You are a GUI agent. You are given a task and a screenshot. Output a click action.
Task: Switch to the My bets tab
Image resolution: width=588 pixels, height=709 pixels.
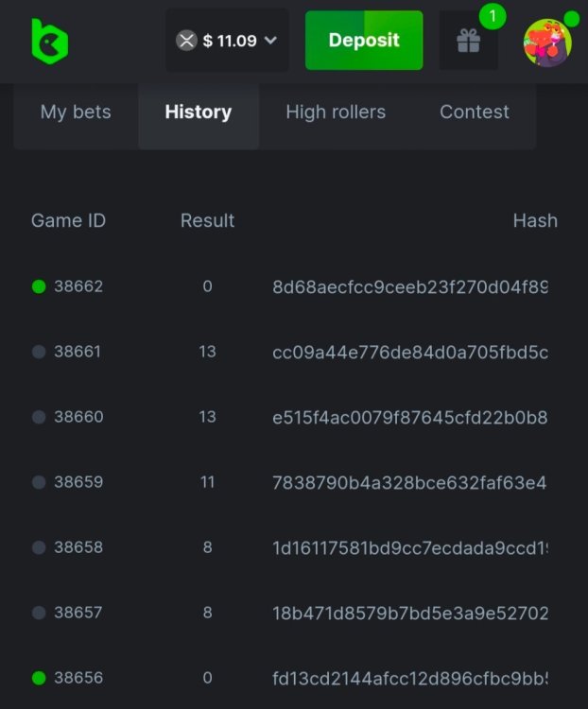[76, 112]
